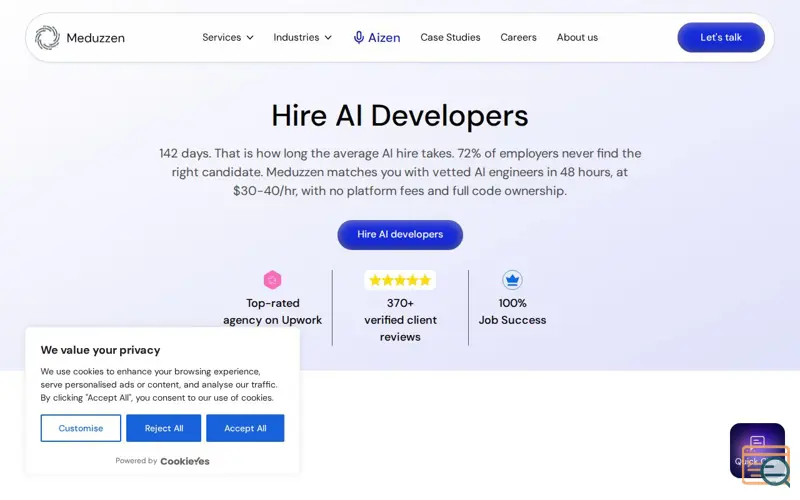This screenshot has height=500, width=800.
Task: Click the Let's talk button
Action: (721, 37)
